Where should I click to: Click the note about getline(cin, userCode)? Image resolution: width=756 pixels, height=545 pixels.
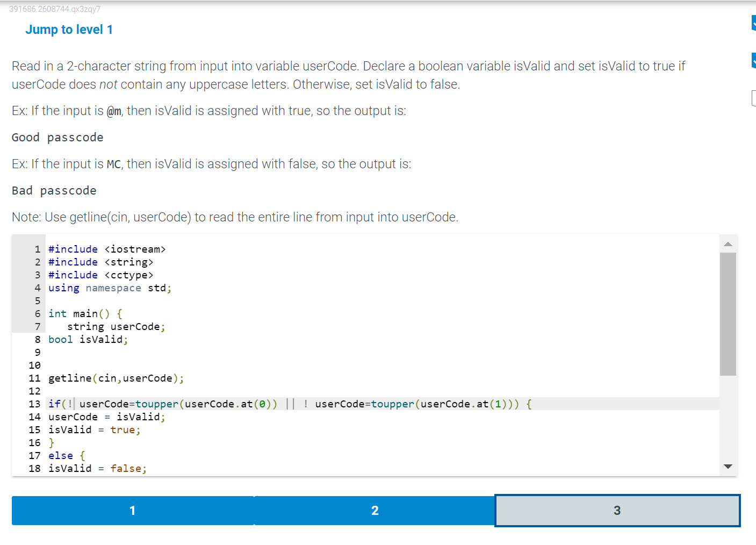235,217
